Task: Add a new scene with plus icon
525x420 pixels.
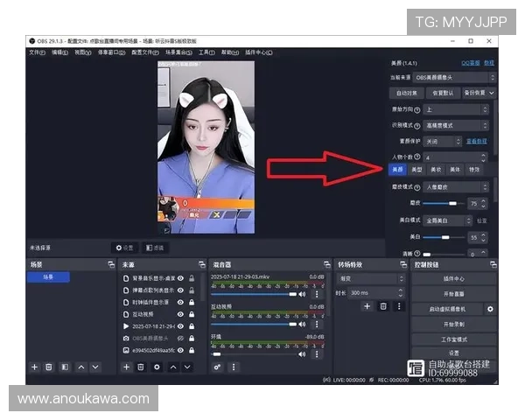Action: 34,367
